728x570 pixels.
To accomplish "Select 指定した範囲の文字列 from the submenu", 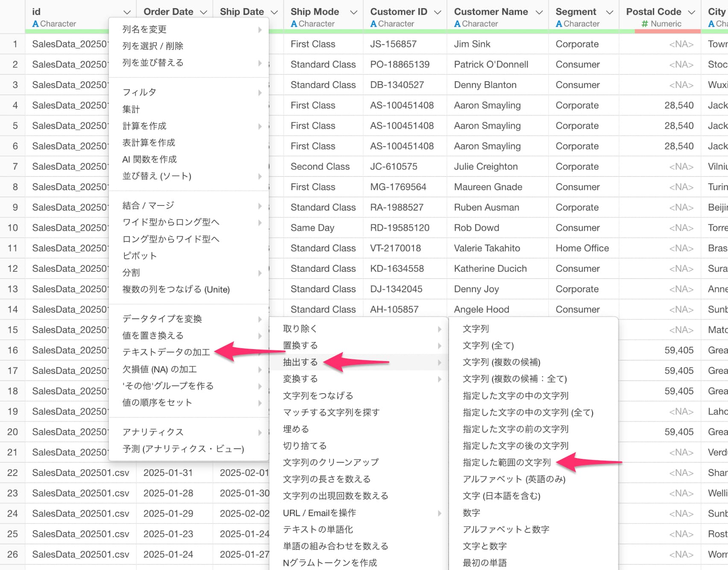I will click(507, 462).
